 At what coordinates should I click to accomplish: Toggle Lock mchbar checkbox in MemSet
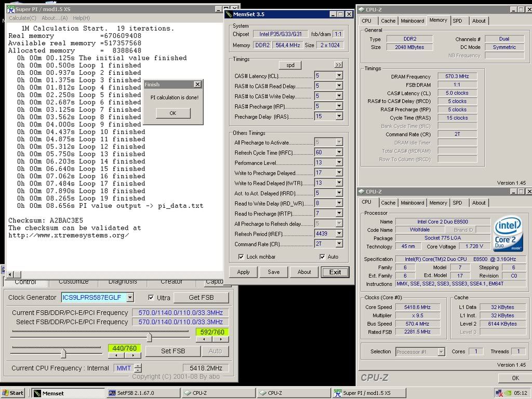241,257
